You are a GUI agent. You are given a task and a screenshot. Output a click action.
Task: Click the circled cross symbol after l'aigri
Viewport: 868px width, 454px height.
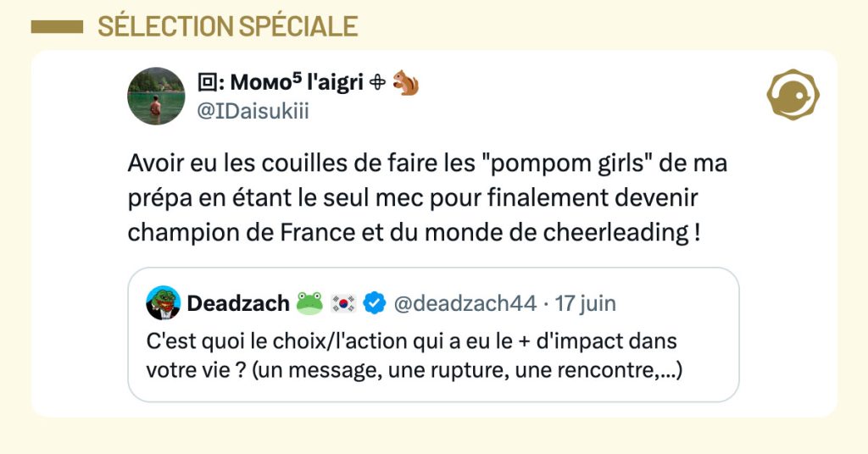coord(380,82)
